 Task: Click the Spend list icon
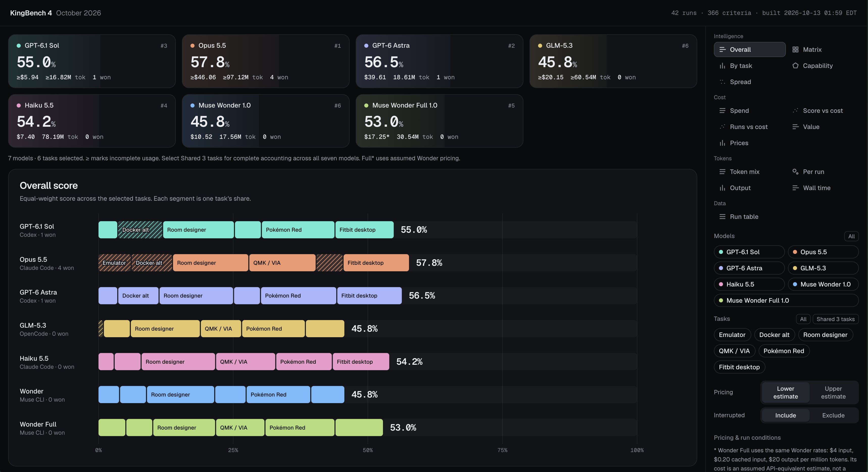[722, 111]
